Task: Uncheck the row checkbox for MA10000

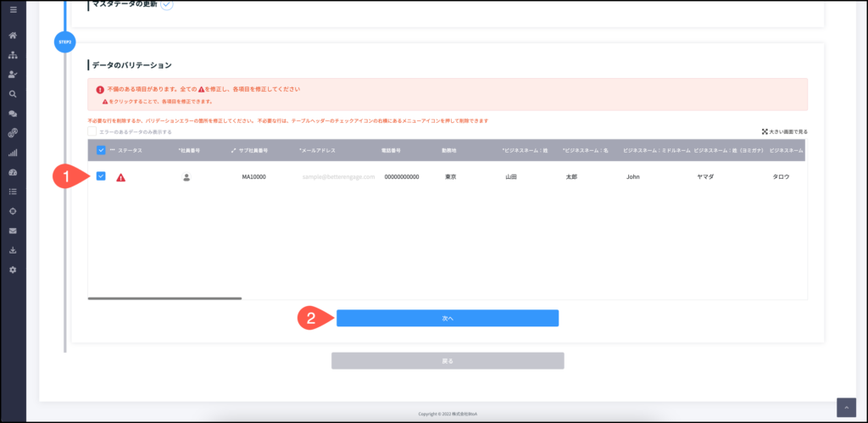Action: (102, 176)
